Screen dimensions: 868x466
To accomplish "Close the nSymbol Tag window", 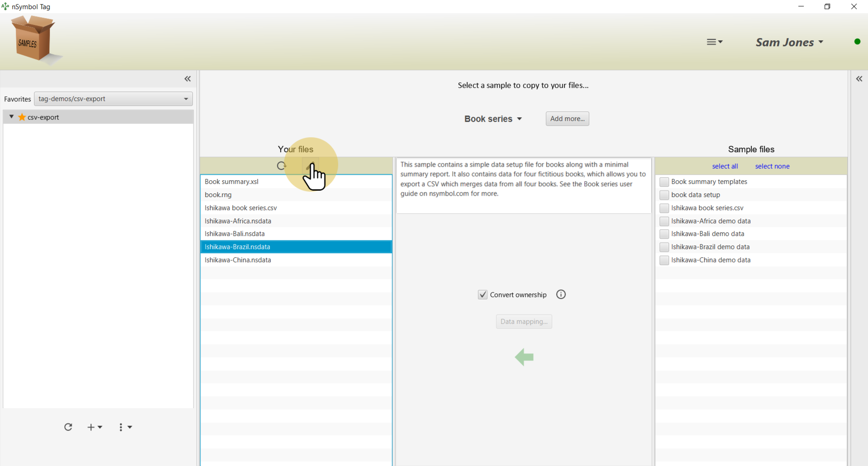I will coord(854,6).
